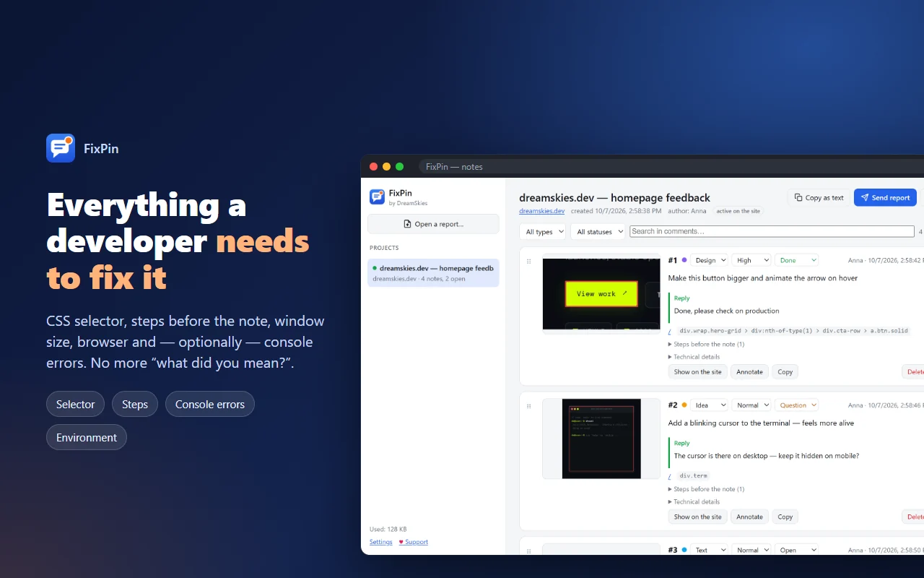
Task: Click the Copy as text button
Action: tap(819, 197)
